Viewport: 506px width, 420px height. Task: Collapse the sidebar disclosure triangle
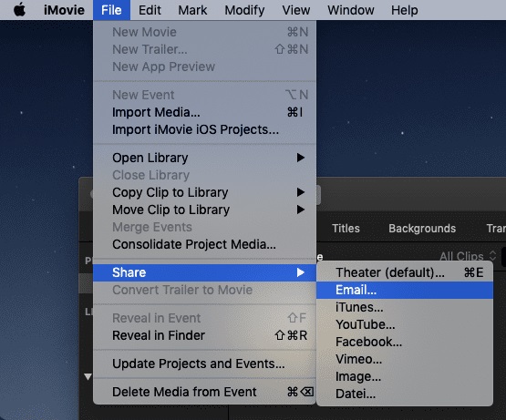click(88, 376)
